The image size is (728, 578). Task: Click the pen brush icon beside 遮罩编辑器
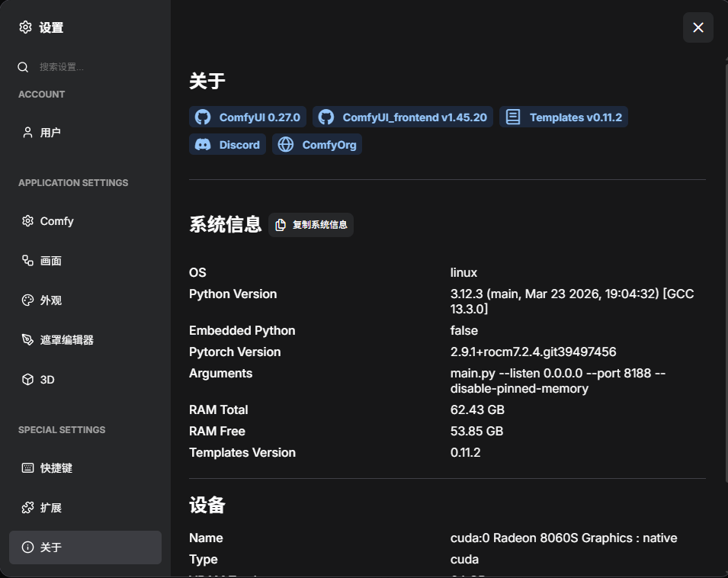[x=28, y=340]
